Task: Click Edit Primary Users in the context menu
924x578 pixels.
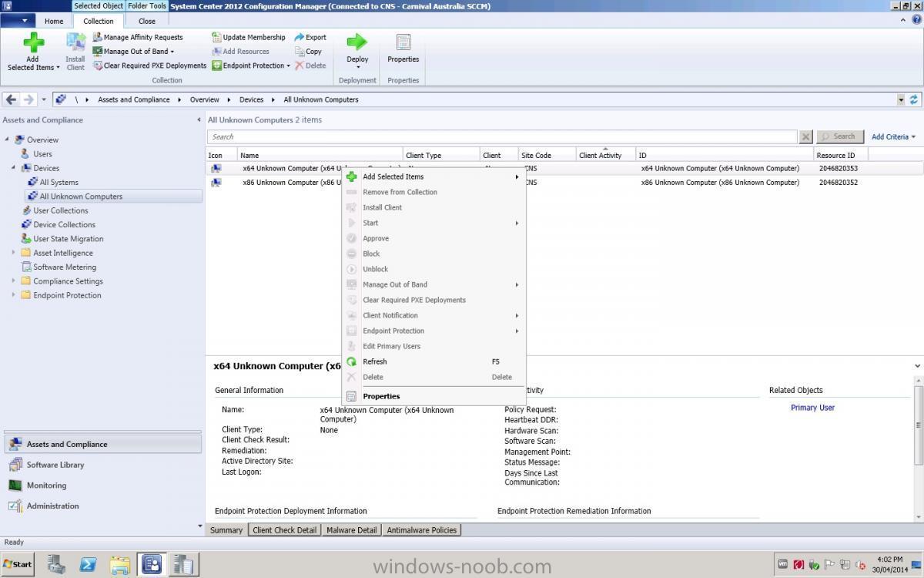Action: (x=434, y=346)
